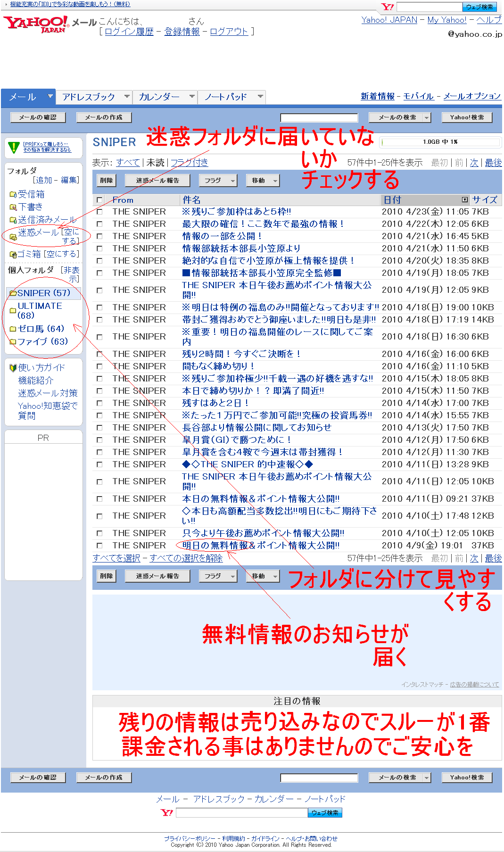Open the ゴミ箱 trash folder icon
Viewport: 504px width, 852px height.
tap(13, 254)
